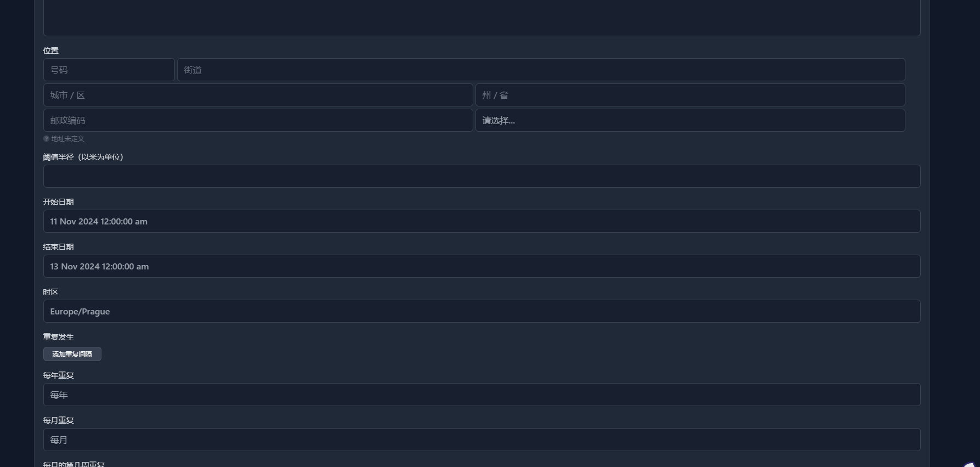Click the 州 / 省 province field
980x467 pixels.
point(690,95)
